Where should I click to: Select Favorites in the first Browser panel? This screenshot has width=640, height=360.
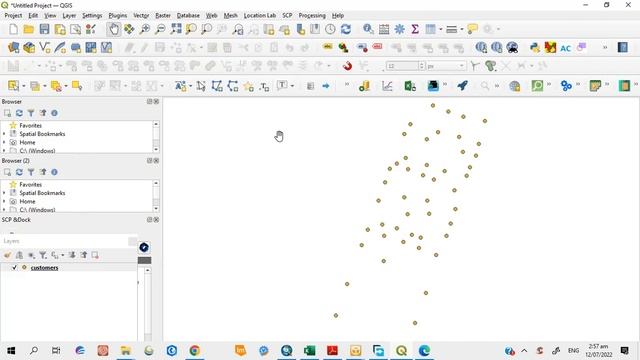point(31,125)
